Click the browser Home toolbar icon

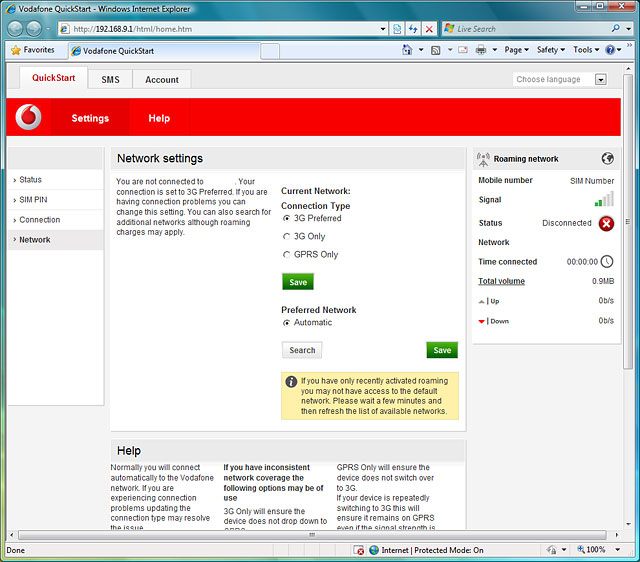[409, 49]
